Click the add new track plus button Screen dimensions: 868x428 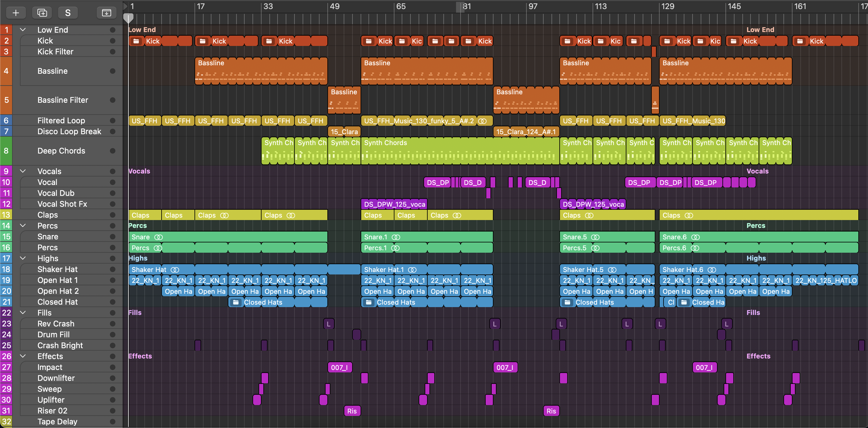pyautogui.click(x=15, y=13)
